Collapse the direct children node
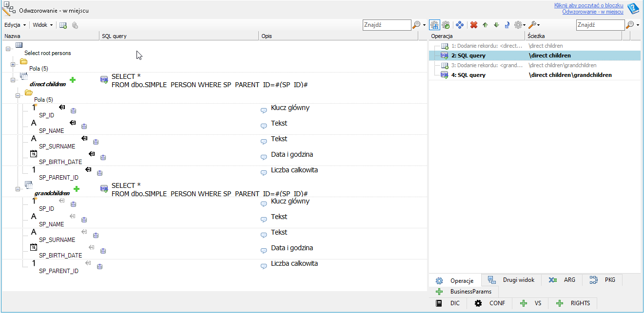Viewport: 644px width, 313px height. pyautogui.click(x=13, y=80)
